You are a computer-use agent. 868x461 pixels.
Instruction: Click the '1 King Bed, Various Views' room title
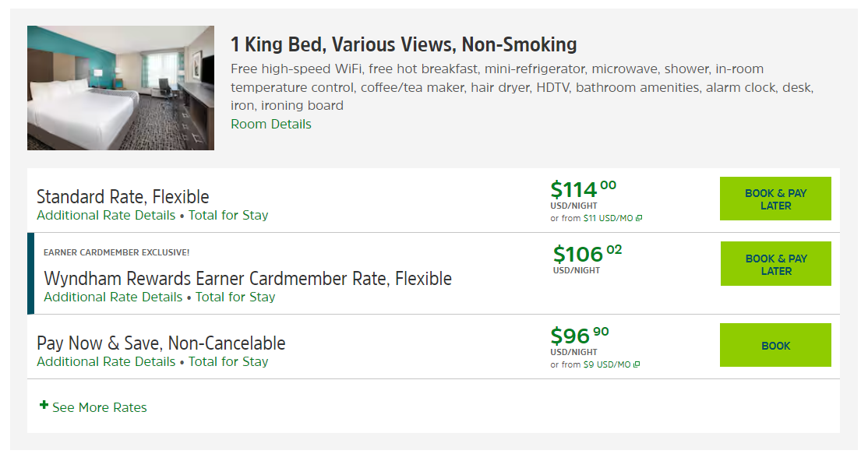(x=404, y=44)
